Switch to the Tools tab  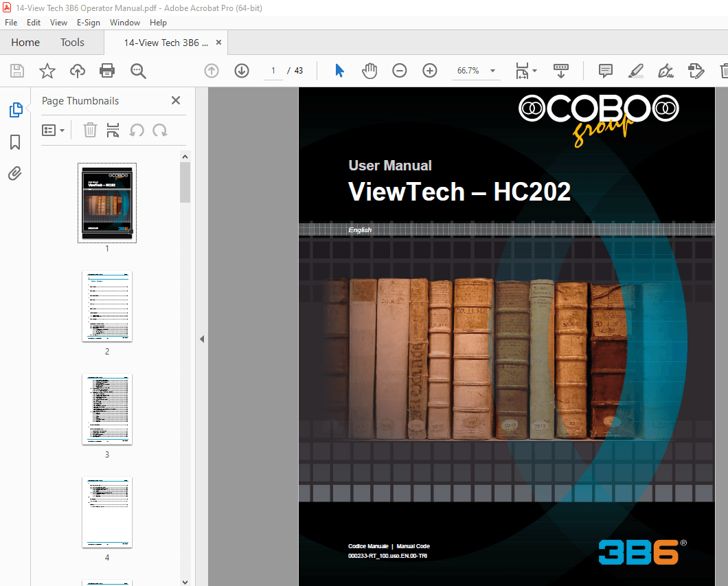72,42
